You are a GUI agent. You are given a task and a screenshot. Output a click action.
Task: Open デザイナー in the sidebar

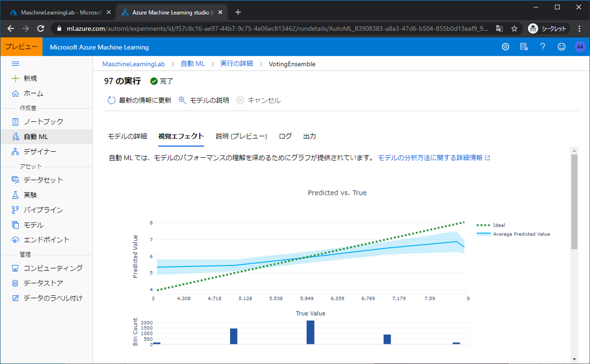click(x=39, y=152)
